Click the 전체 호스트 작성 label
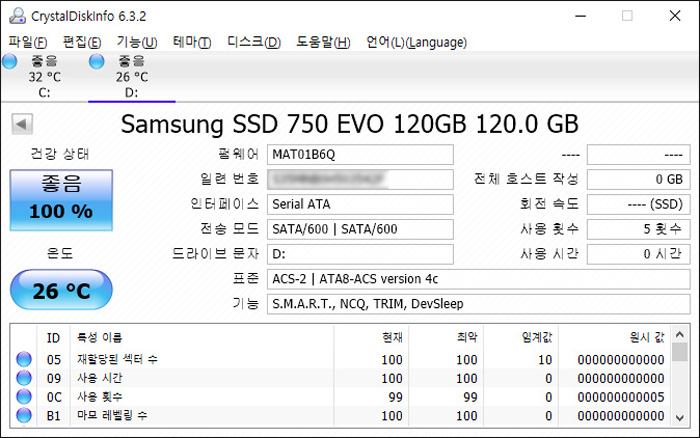 tap(526, 179)
